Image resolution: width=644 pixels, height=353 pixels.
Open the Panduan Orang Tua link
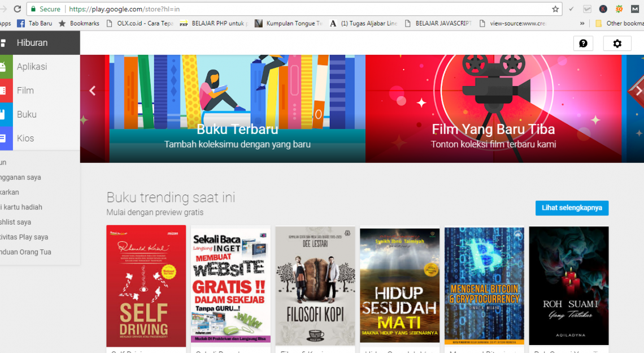26,252
